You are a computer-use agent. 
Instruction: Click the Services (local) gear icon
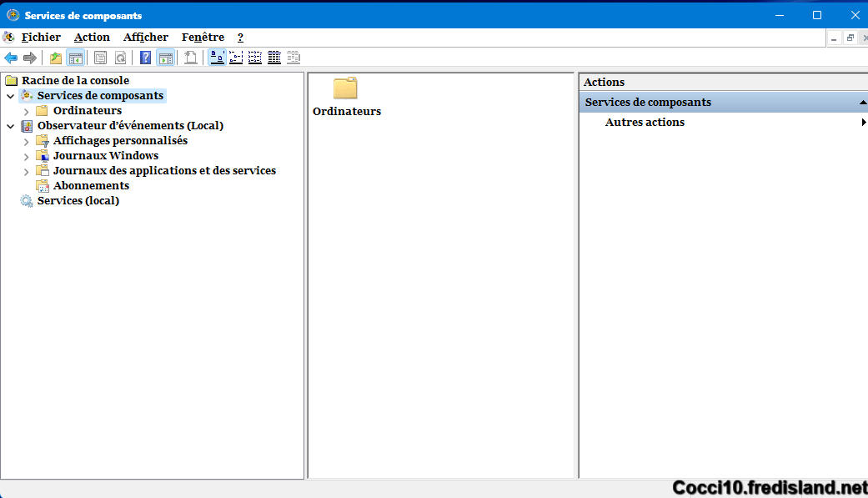(27, 200)
